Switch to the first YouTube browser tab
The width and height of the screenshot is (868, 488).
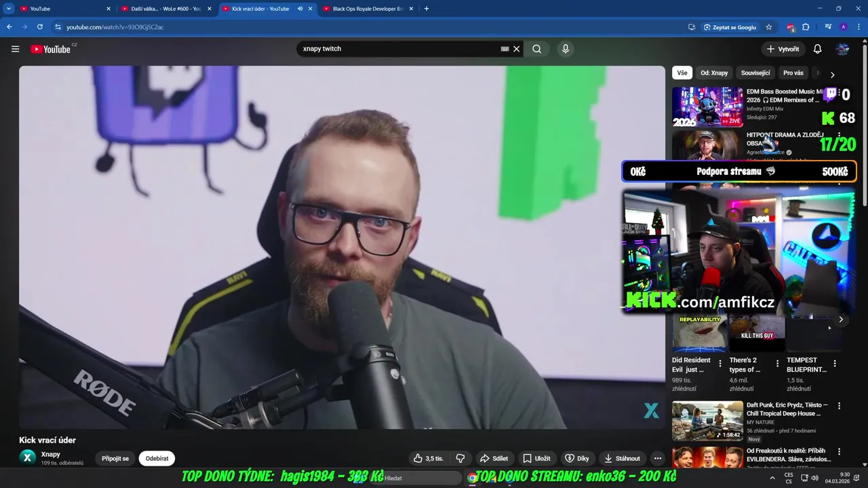[64, 9]
